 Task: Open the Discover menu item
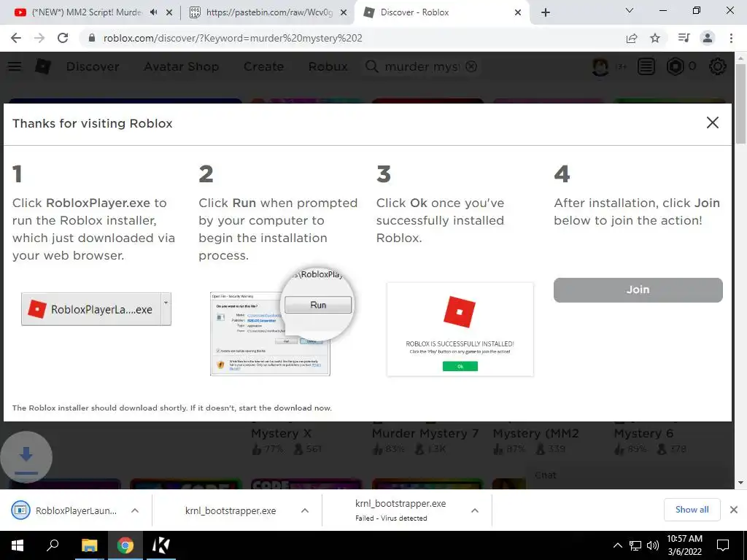93,66
